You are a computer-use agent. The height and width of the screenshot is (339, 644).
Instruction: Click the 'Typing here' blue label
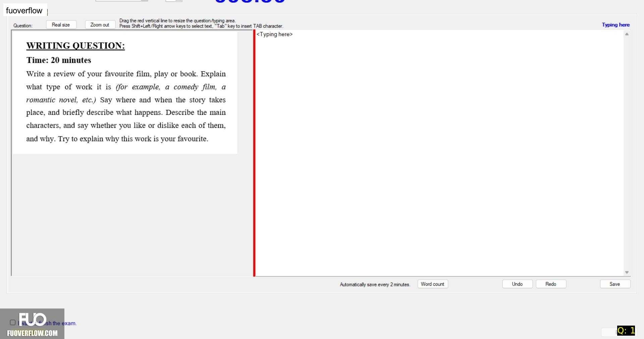pos(616,25)
